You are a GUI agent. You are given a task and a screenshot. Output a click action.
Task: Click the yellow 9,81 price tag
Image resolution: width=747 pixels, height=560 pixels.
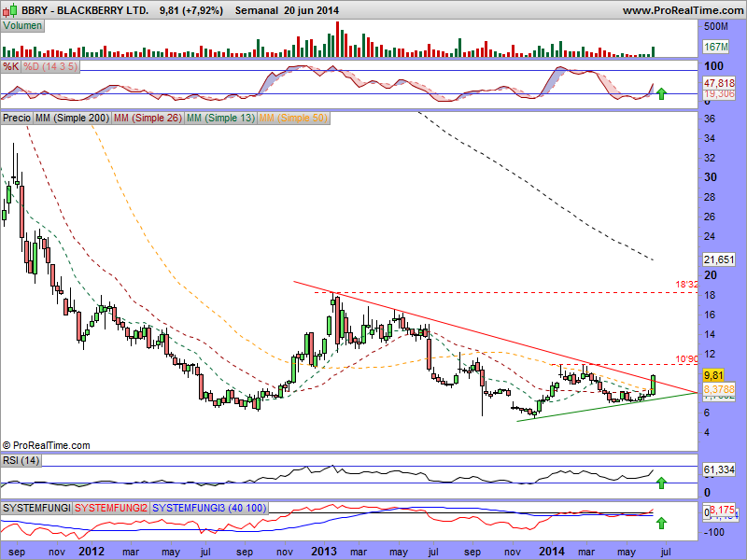pyautogui.click(x=713, y=376)
